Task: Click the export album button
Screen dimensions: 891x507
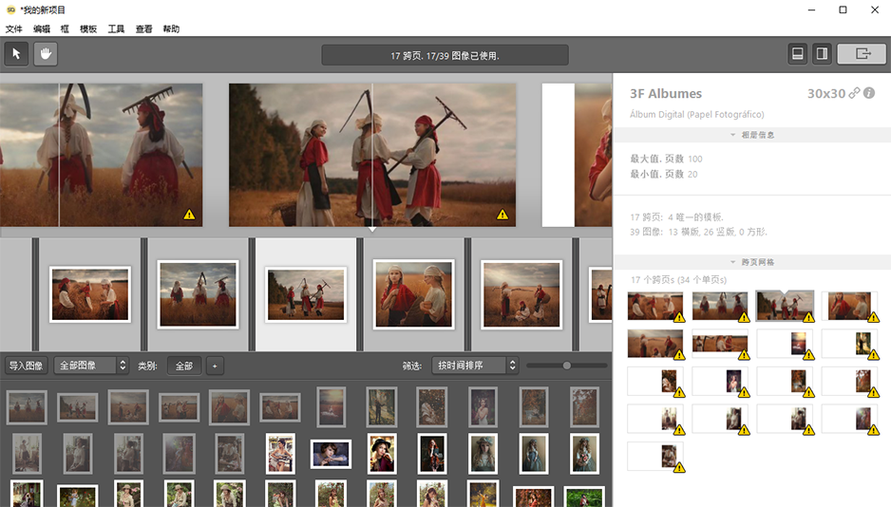Action: 861,54
